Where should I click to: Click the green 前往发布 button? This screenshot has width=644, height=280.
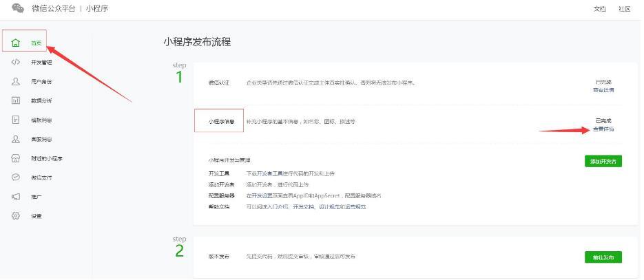pos(603,257)
